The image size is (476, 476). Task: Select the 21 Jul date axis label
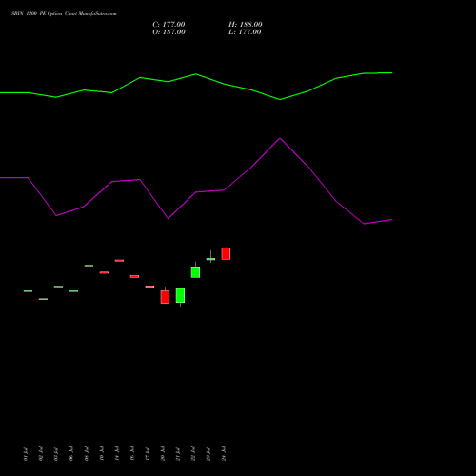click(178, 454)
